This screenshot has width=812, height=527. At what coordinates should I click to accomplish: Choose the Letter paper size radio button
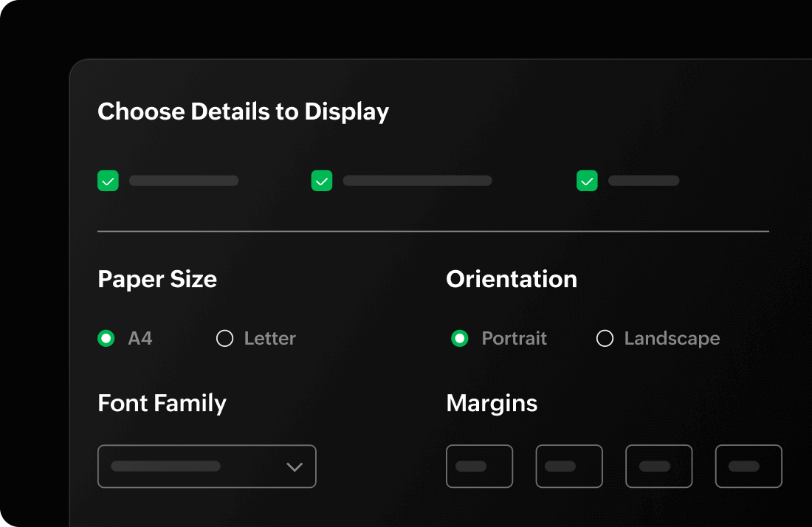[224, 339]
